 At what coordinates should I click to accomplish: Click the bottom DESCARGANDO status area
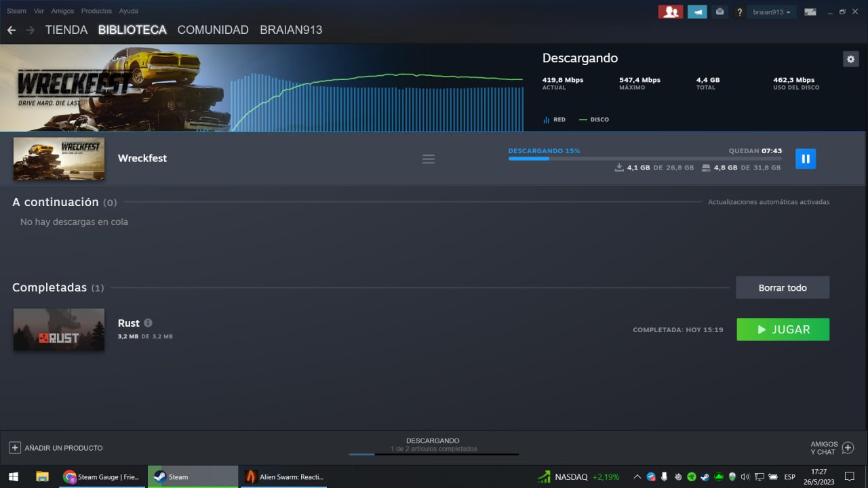[x=433, y=444]
